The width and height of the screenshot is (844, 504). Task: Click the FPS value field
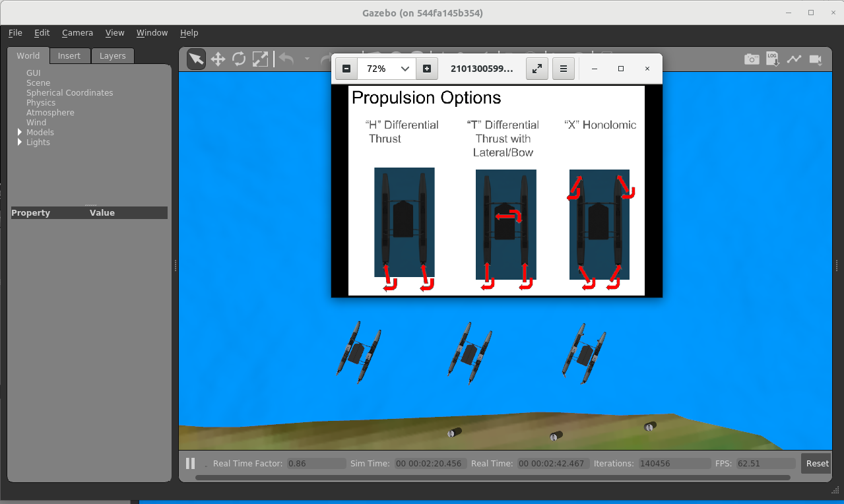(765, 463)
